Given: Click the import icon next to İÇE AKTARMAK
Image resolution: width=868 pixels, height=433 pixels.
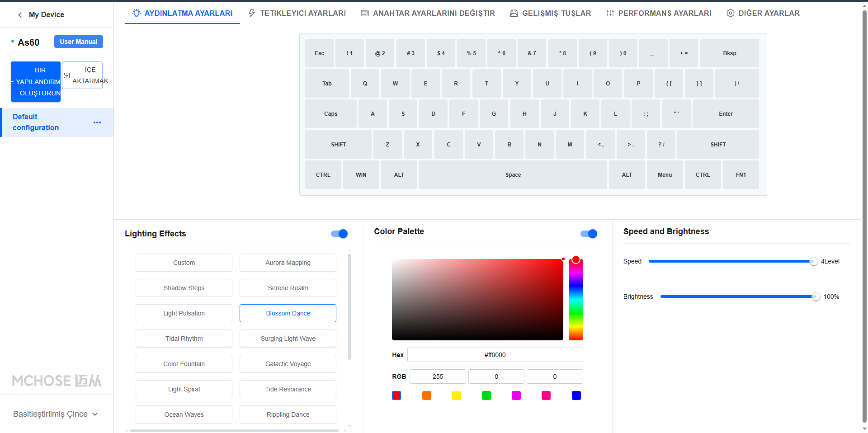Looking at the screenshot, I should pyautogui.click(x=67, y=75).
